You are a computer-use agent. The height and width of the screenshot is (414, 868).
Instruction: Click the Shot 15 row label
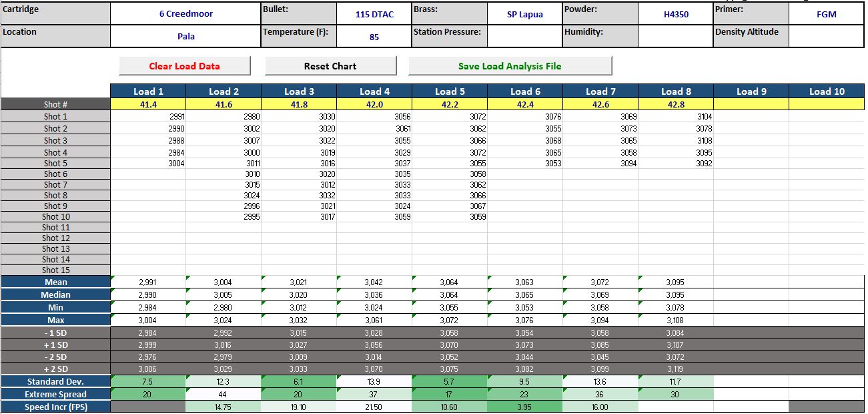coord(55,270)
